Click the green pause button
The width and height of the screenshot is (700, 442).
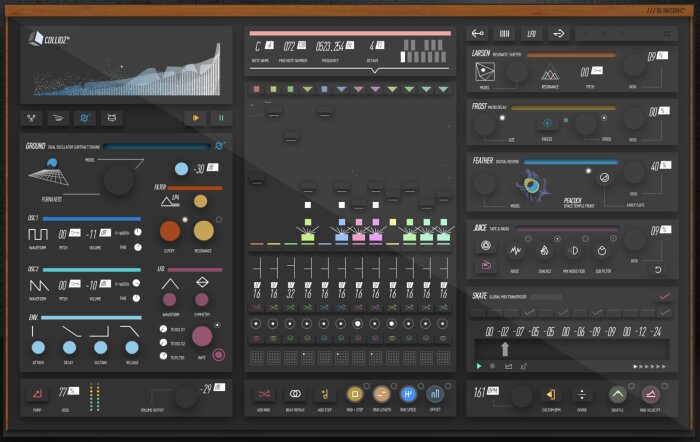tap(221, 118)
